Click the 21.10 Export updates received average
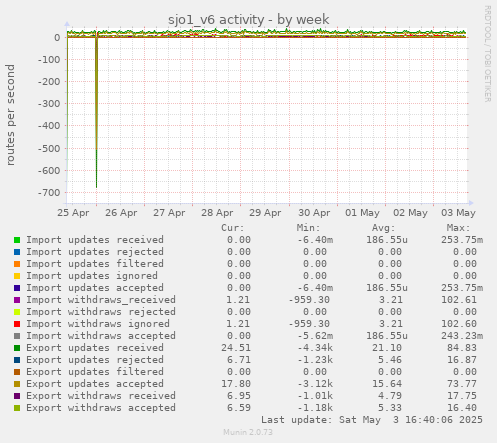Image resolution: width=497 pixels, height=443 pixels. [x=387, y=348]
